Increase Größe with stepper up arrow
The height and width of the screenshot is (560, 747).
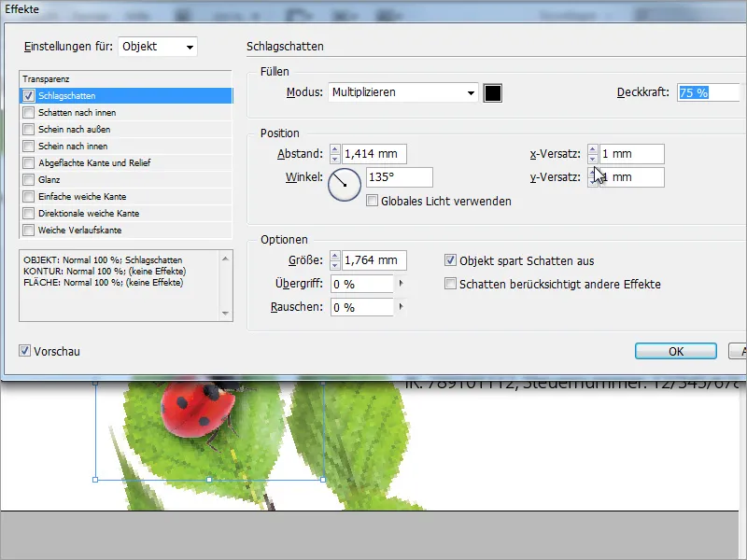335,256
